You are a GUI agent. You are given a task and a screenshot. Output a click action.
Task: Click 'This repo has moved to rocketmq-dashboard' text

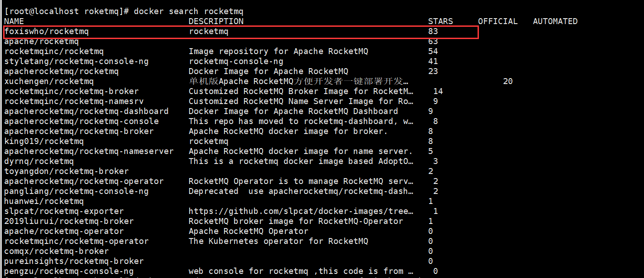coord(301,121)
